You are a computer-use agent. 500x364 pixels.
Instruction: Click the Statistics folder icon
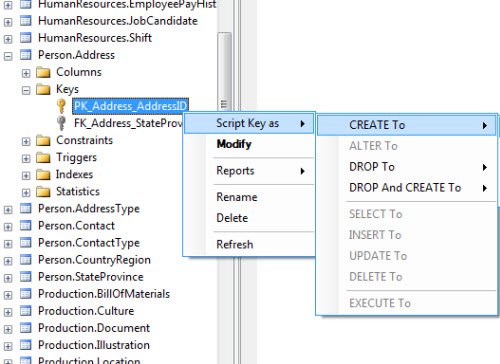(43, 192)
